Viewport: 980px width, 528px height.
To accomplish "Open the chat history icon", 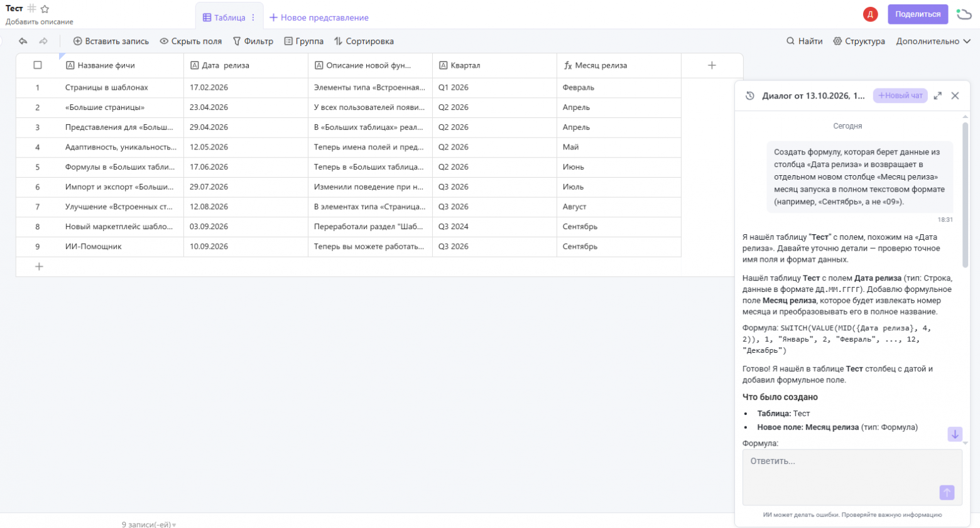I will point(749,96).
